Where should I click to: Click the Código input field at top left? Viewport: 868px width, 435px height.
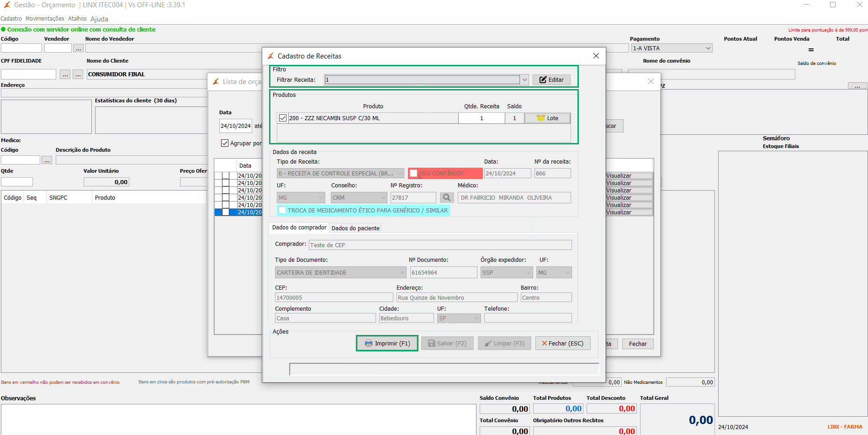click(x=21, y=48)
